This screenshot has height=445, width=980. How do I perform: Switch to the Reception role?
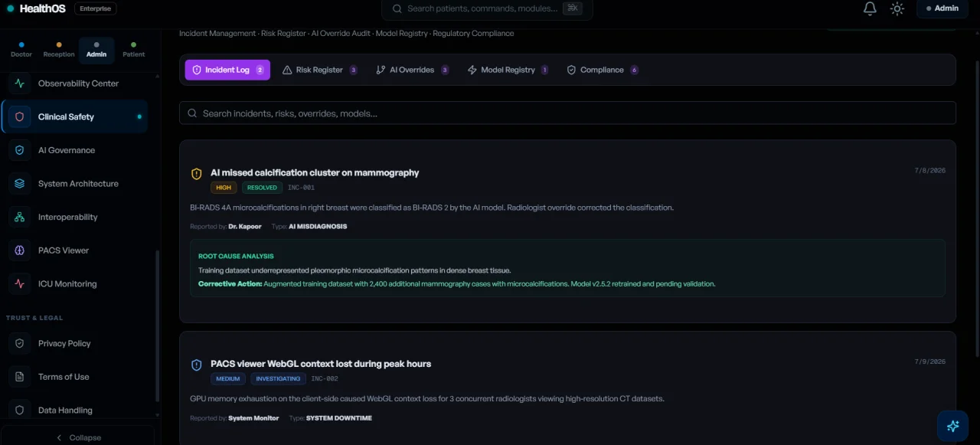click(59, 51)
